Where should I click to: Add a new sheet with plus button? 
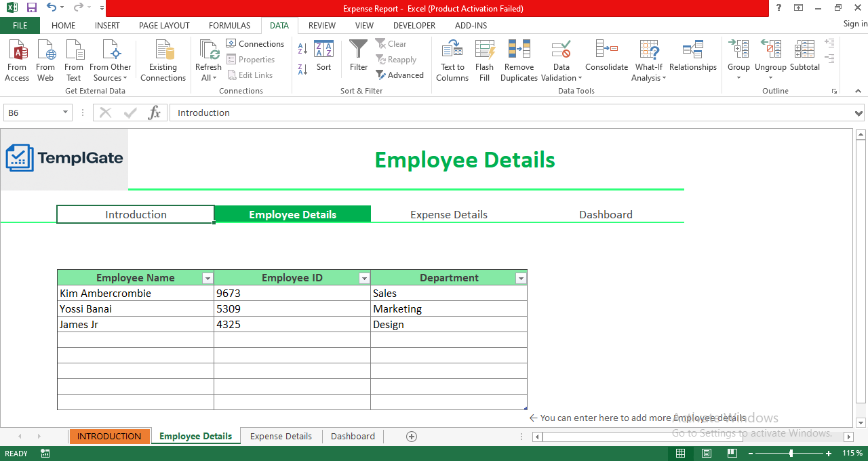point(411,436)
